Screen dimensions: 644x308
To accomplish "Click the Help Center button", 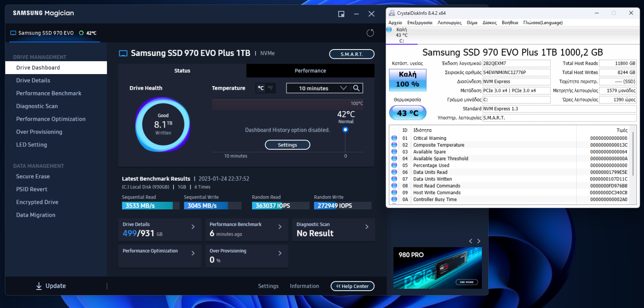I will coord(353,286).
